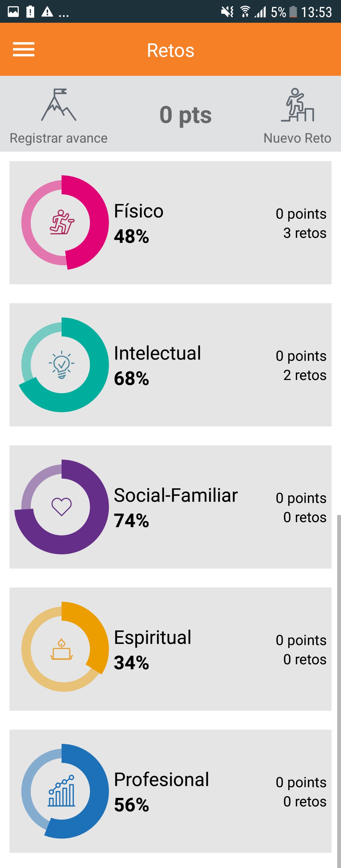View the 3 retos under Físico
The height and width of the screenshot is (868, 341).
pos(305,233)
